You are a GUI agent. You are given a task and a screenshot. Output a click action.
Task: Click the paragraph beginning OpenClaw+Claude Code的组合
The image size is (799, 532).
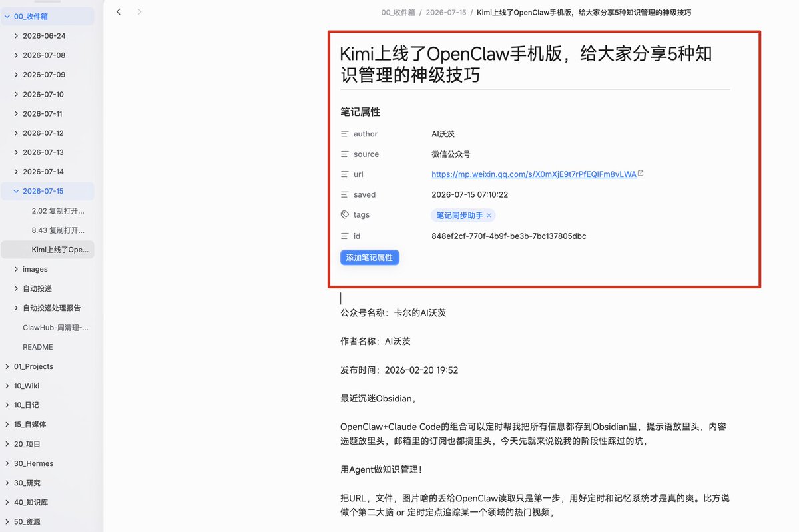point(533,434)
